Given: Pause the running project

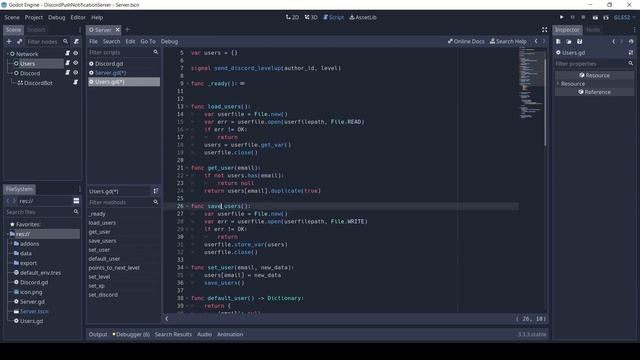Looking at the screenshot, I should (x=573, y=18).
